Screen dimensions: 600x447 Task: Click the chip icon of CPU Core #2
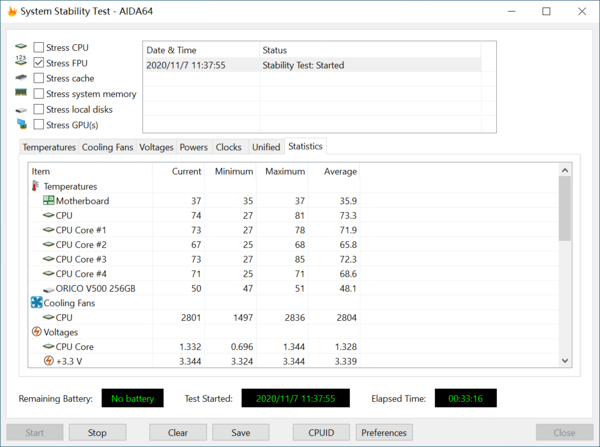[x=49, y=244]
